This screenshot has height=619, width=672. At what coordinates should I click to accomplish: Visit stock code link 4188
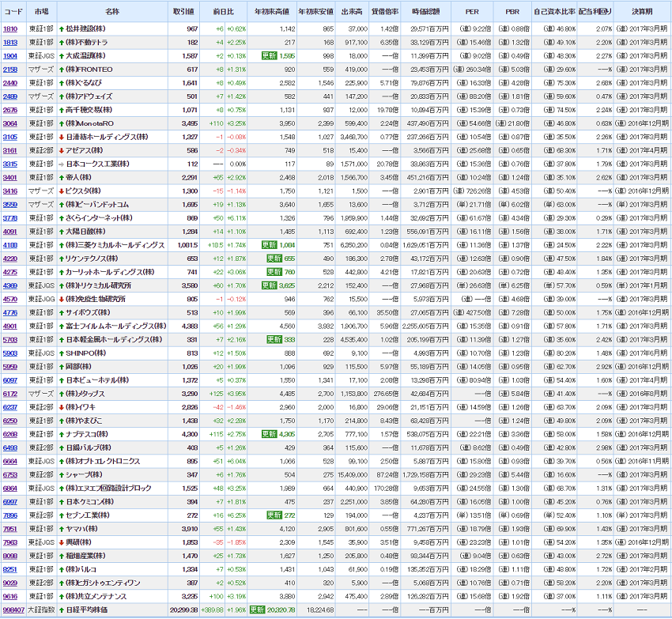[x=10, y=245]
